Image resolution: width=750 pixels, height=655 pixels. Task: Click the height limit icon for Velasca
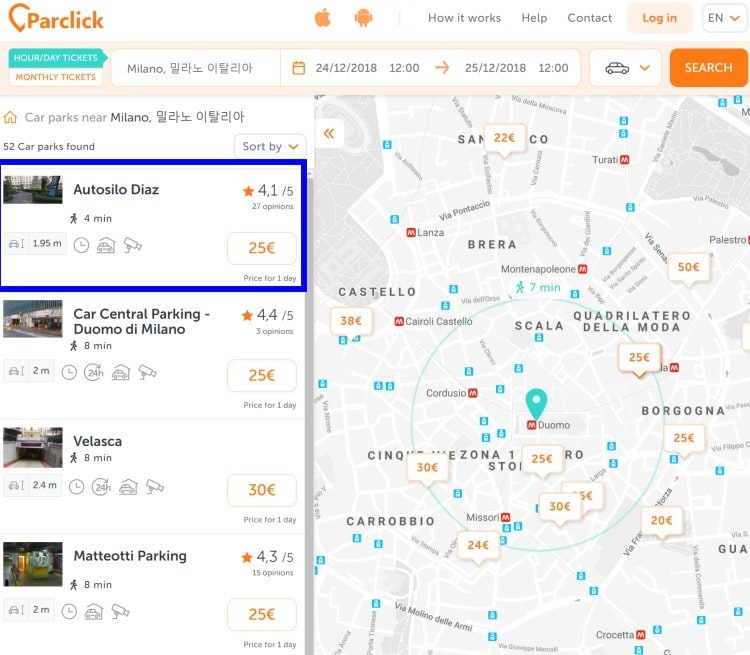coord(16,486)
